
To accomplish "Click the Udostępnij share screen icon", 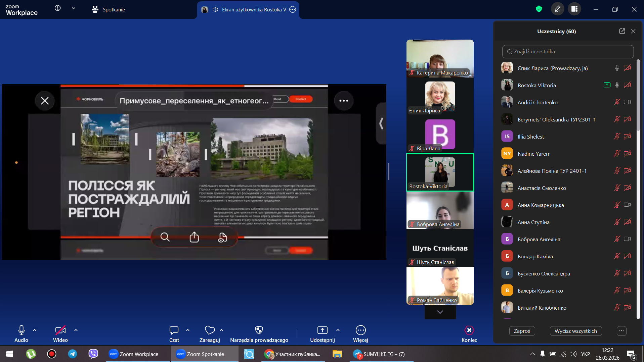I will pyautogui.click(x=322, y=330).
